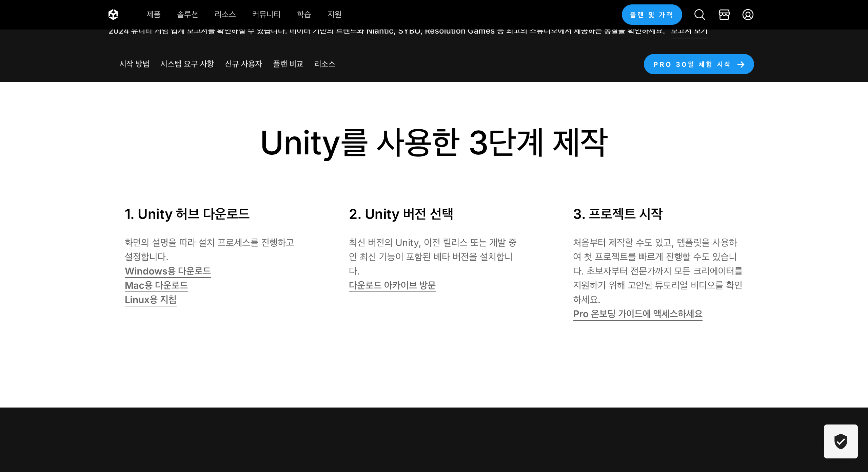Start the PRO 30일 체험 시작 button
Viewport: 868px width, 472px height.
(698, 64)
